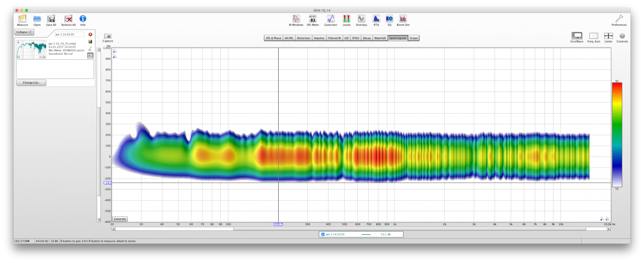Toggle the Freq. Axis scale mode
This screenshot has width=644, height=263.
[x=594, y=36]
